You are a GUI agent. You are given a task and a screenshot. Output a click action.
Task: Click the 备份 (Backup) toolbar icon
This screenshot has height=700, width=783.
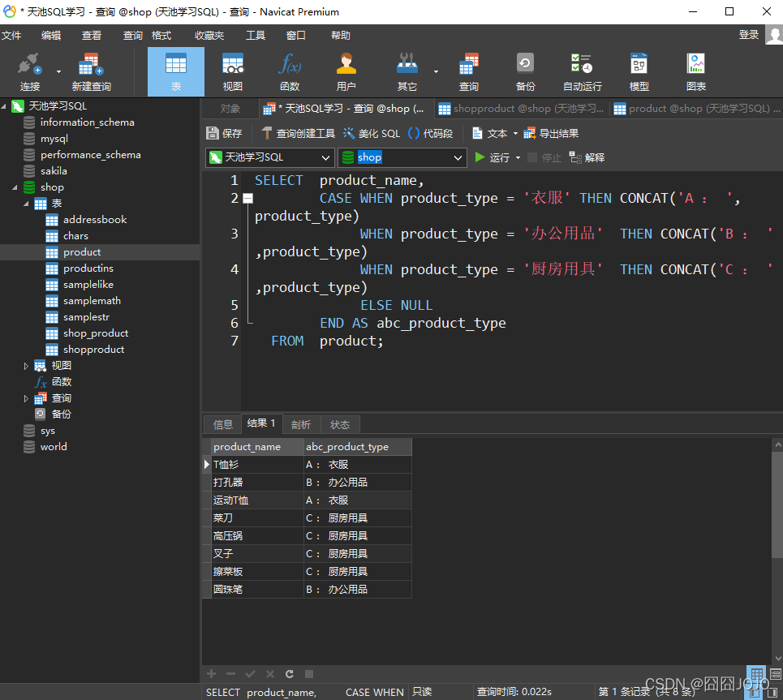click(x=525, y=72)
